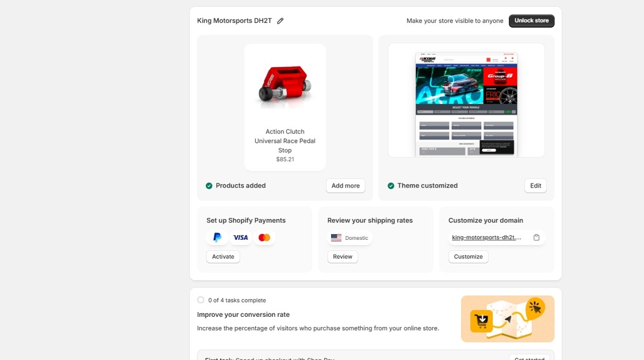Click the conversion rate illustration
This screenshot has width=644, height=360.
pyautogui.click(x=508, y=319)
